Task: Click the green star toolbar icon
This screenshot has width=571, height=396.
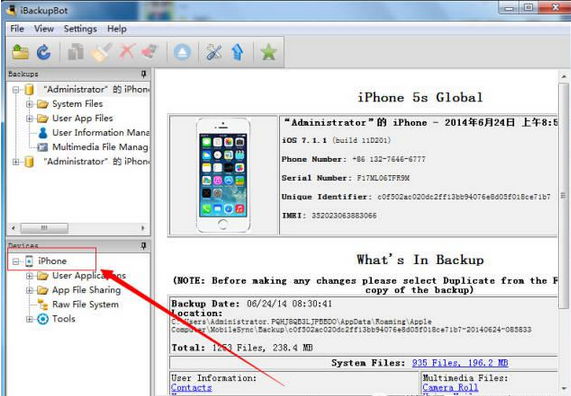Action: 269,52
